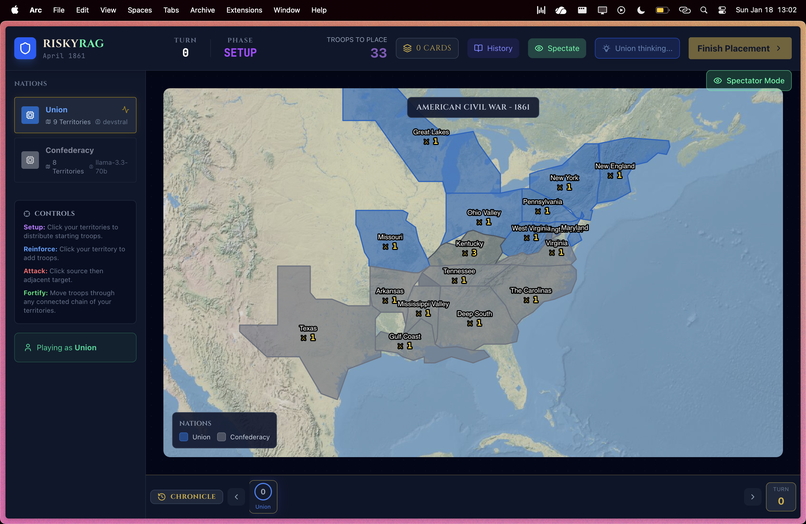
Task: Open the 0 Cards panel
Action: [x=427, y=48]
